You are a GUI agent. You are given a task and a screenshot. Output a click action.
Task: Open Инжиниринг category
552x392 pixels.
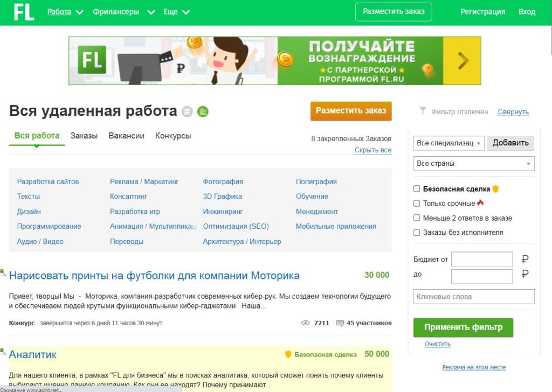(x=223, y=212)
